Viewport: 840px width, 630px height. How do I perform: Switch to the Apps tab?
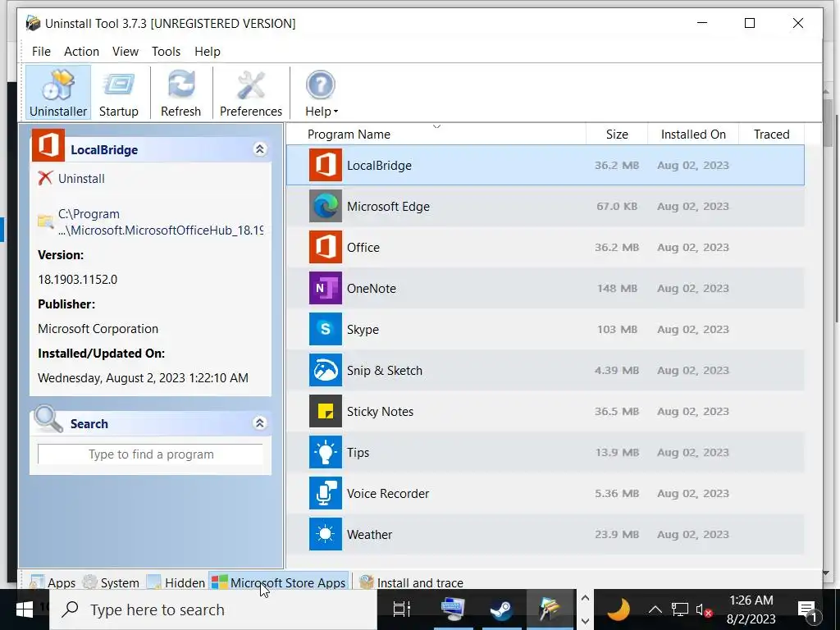click(x=53, y=582)
